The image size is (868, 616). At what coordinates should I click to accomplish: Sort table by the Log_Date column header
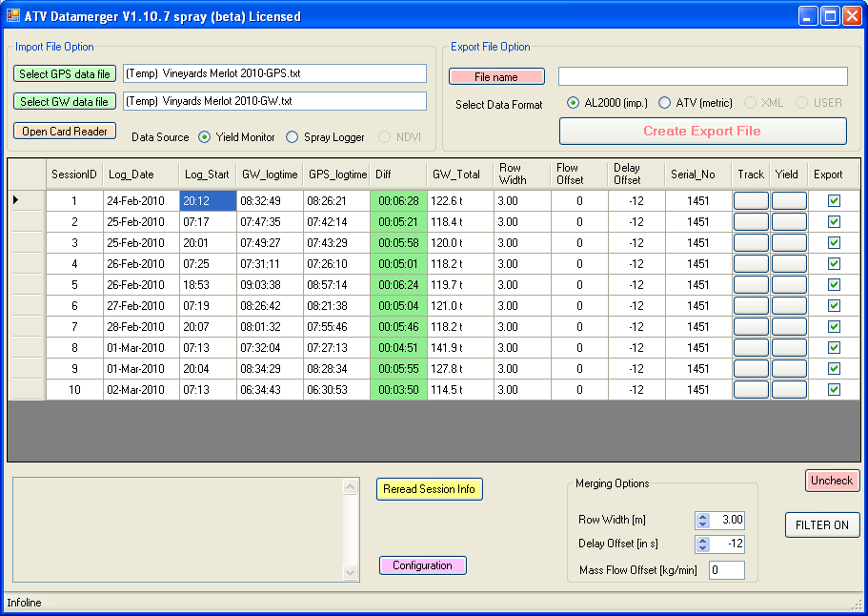(x=141, y=175)
